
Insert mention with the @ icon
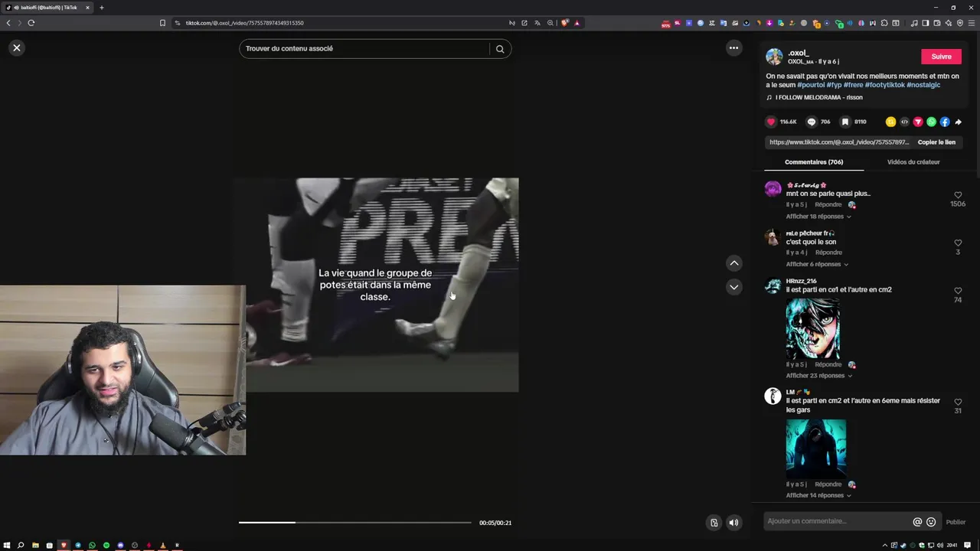pyautogui.click(x=917, y=522)
